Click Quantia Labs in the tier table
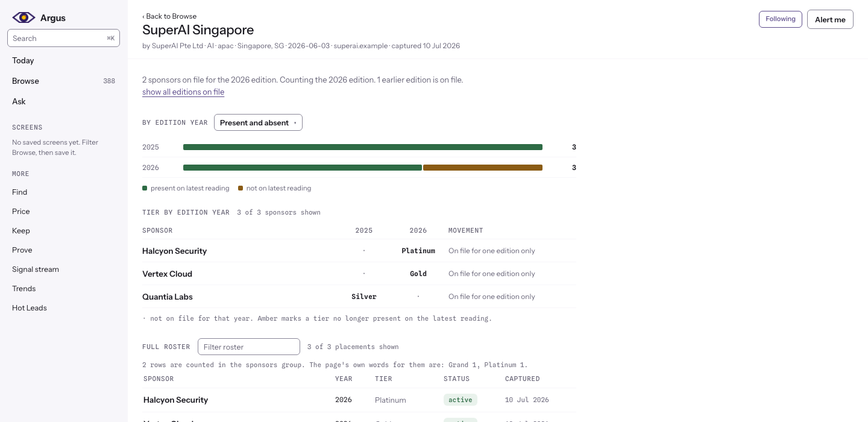Screen dimensions: 868x422 click(168, 297)
